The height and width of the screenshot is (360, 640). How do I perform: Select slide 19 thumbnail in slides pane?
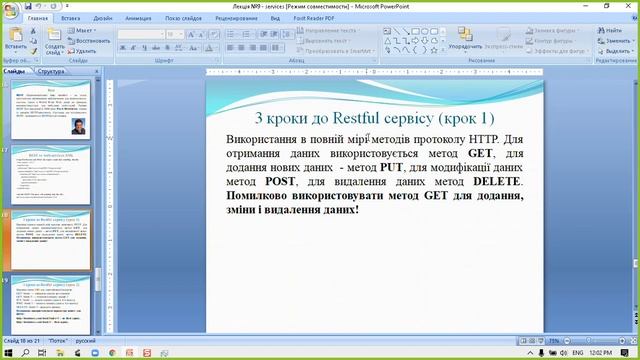(51, 304)
